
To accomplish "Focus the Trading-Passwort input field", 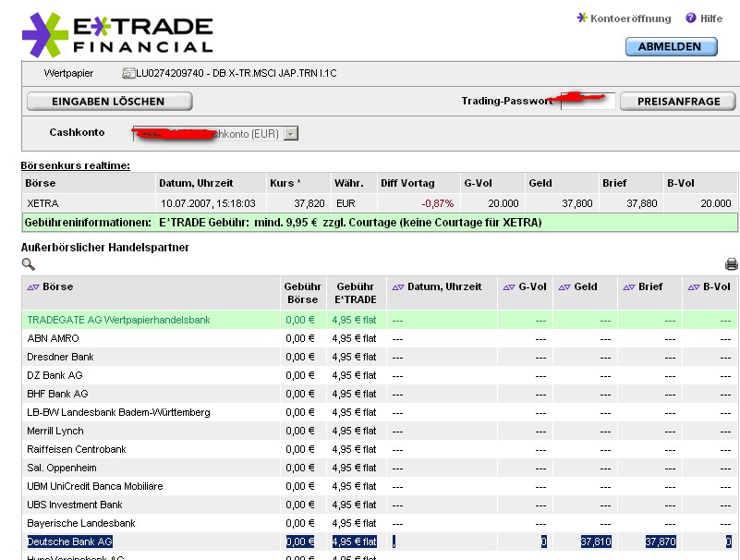I will [x=588, y=102].
